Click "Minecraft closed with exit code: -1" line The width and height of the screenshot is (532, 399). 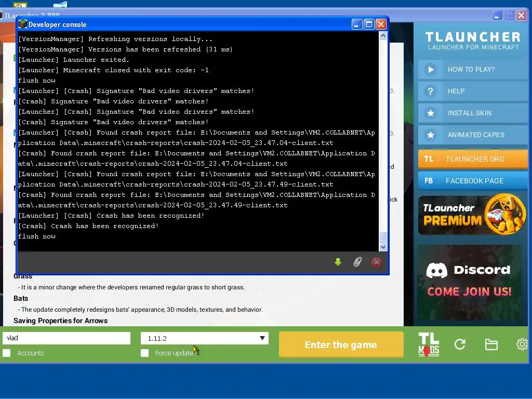pyautogui.click(x=113, y=70)
